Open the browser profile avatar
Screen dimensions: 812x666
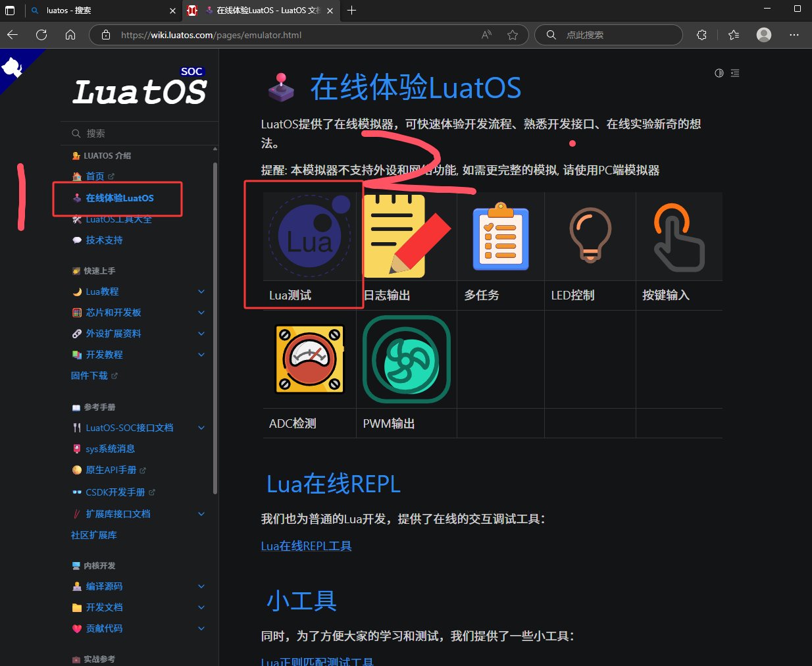[764, 35]
